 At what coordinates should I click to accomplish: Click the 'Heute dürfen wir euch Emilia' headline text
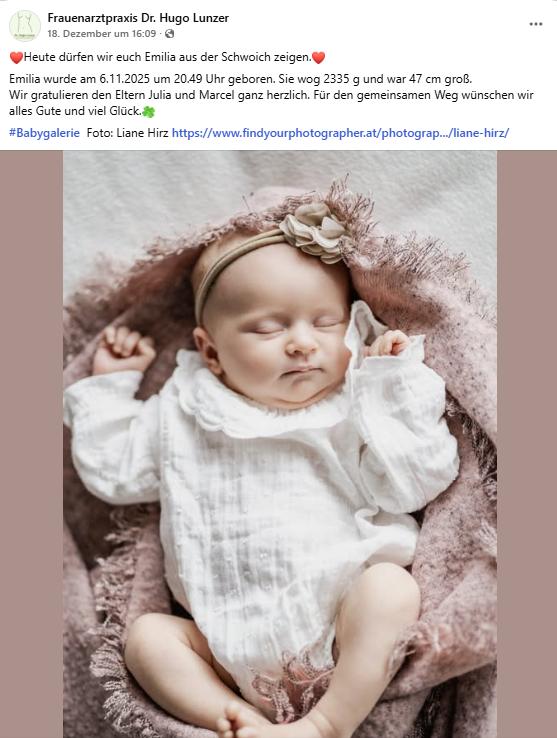pyautogui.click(x=168, y=57)
